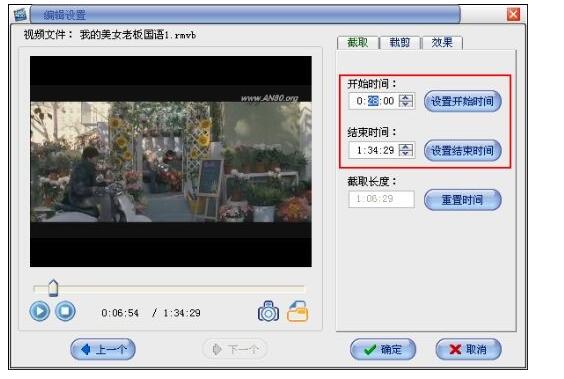Click the video seek slider handle
This screenshot has width=564, height=379.
point(53,288)
